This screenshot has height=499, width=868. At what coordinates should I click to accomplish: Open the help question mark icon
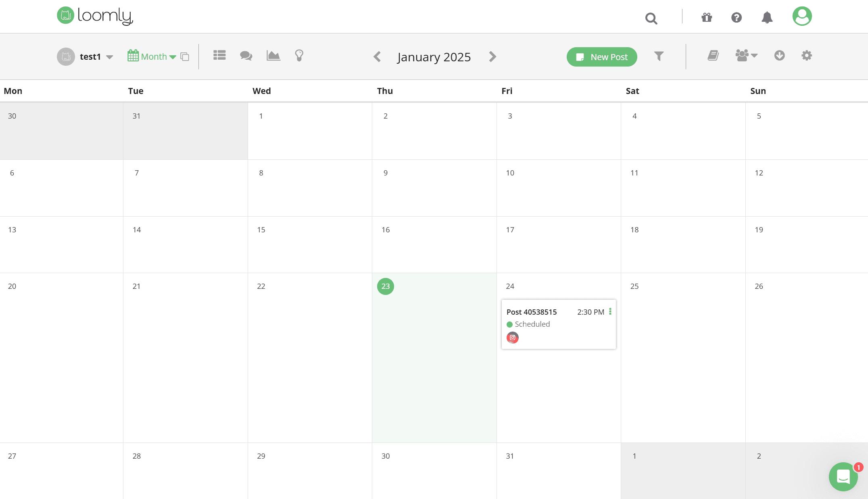pyautogui.click(x=737, y=17)
